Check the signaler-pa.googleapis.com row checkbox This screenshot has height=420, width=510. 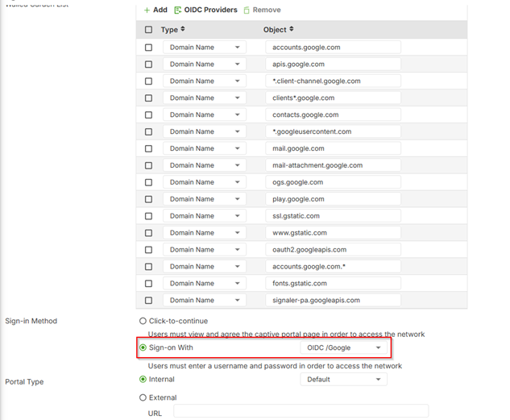pos(148,300)
